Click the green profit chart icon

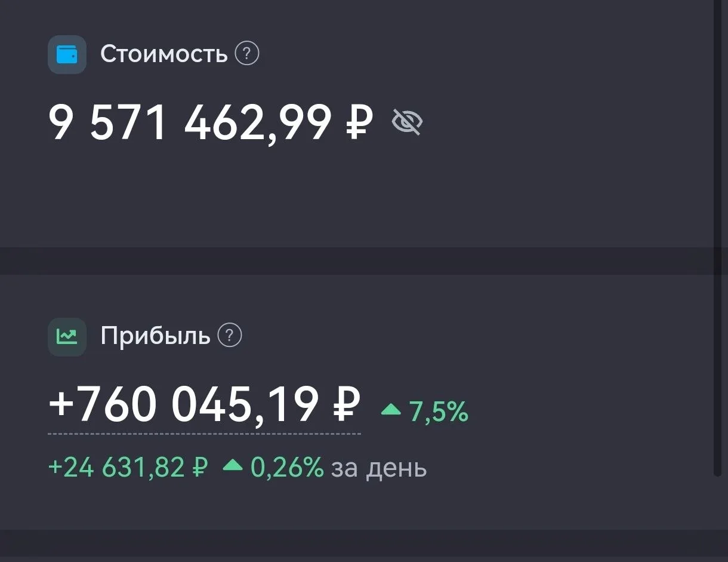[x=67, y=337]
